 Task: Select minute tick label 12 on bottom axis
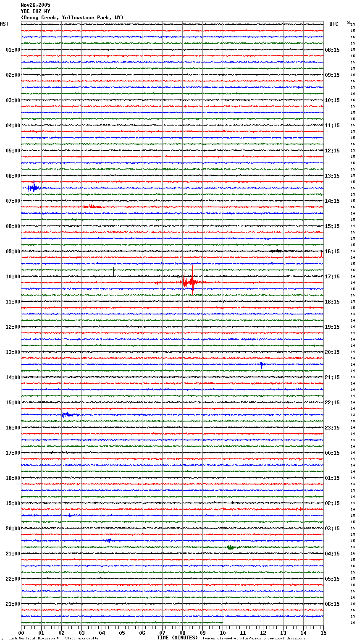[263, 633]
